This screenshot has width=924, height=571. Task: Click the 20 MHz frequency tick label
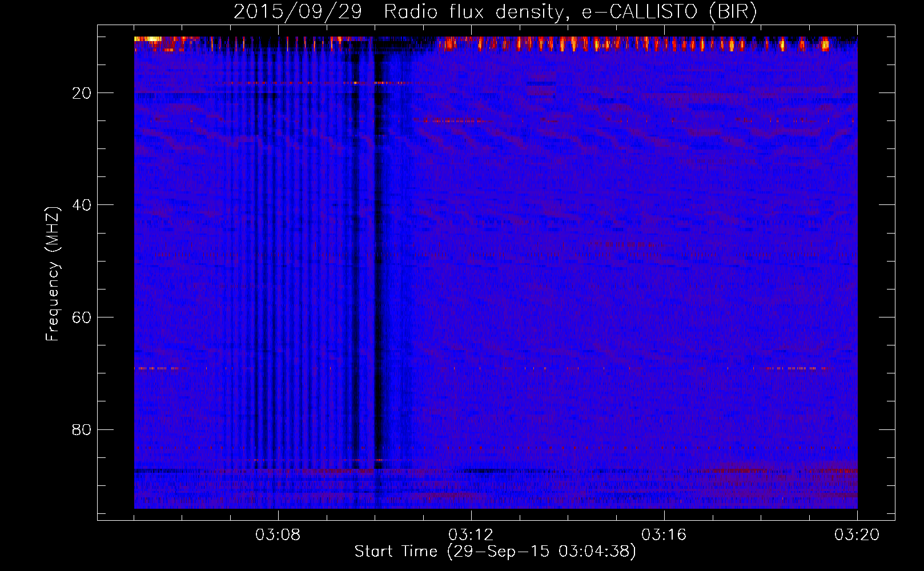[x=82, y=93]
